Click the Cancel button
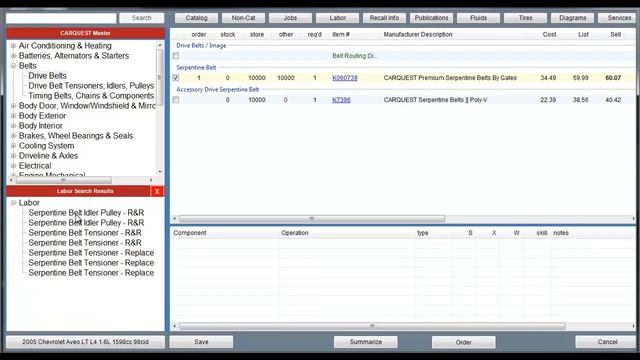Image resolution: width=640 pixels, height=360 pixels. (x=607, y=342)
